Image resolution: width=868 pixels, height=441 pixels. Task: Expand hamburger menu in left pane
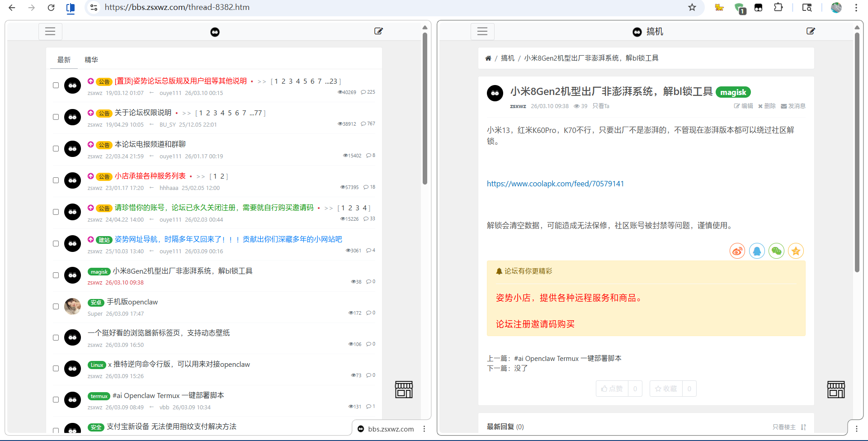[x=50, y=31]
